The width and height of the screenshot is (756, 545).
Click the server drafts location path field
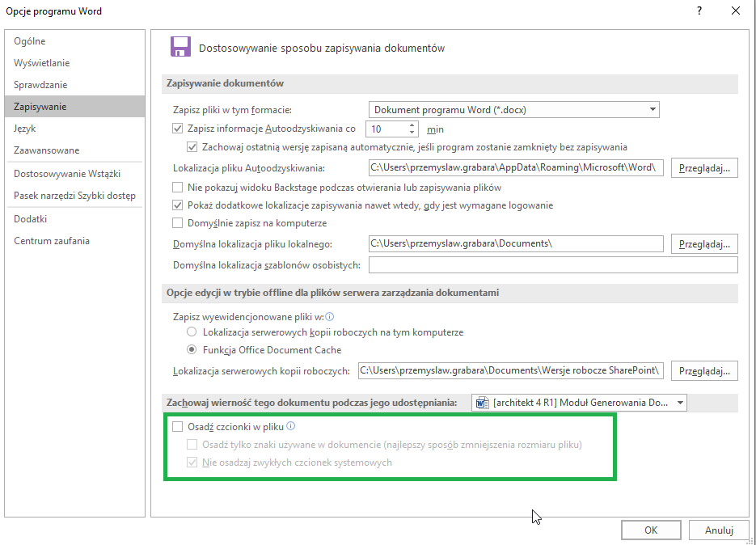510,370
